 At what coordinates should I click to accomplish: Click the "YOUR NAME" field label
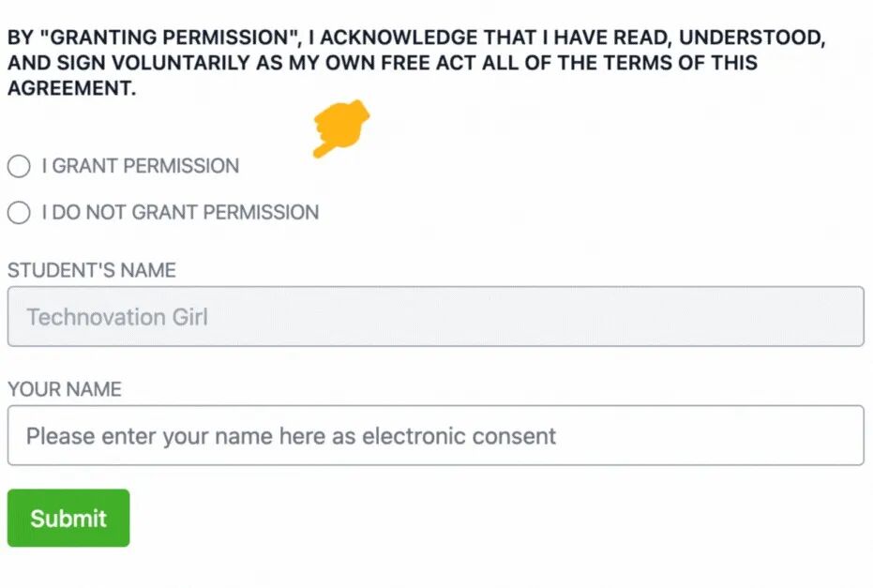[65, 389]
